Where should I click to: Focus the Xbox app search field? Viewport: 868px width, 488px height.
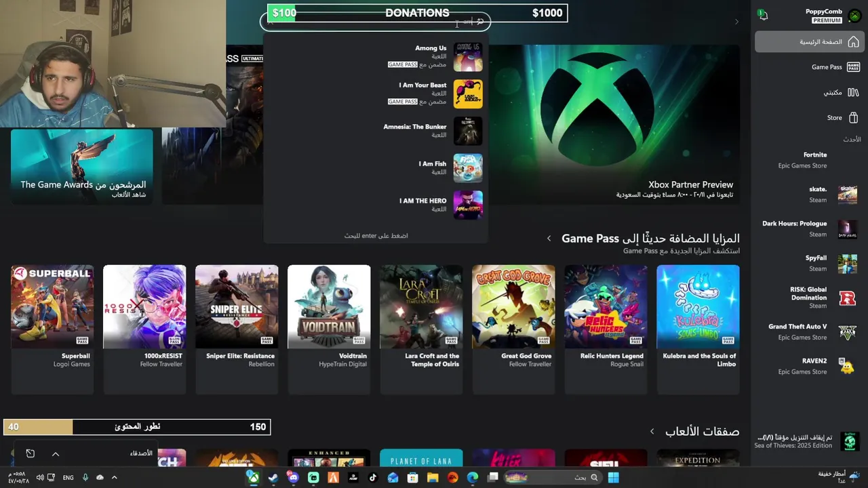coord(375,22)
